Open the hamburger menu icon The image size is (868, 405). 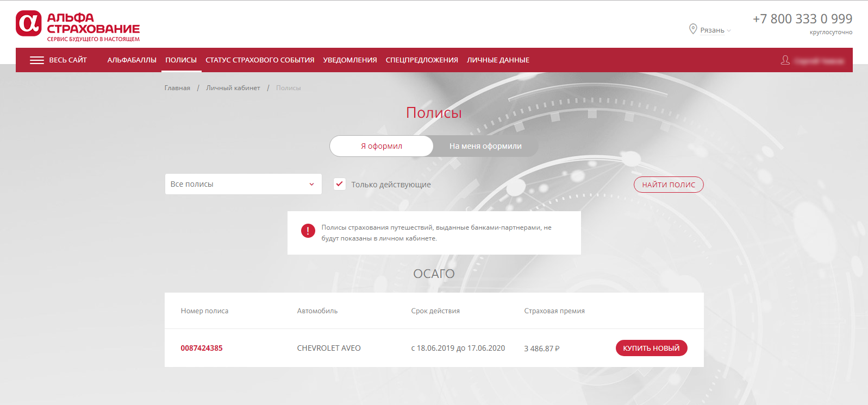(37, 60)
